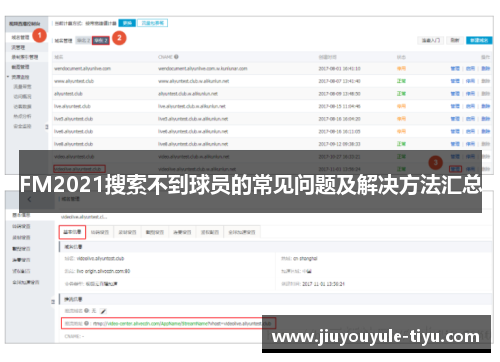Viewport: 500px width, 362px height.
Task: Select the red-outlined tab beside marker 2
Action: click(x=101, y=41)
